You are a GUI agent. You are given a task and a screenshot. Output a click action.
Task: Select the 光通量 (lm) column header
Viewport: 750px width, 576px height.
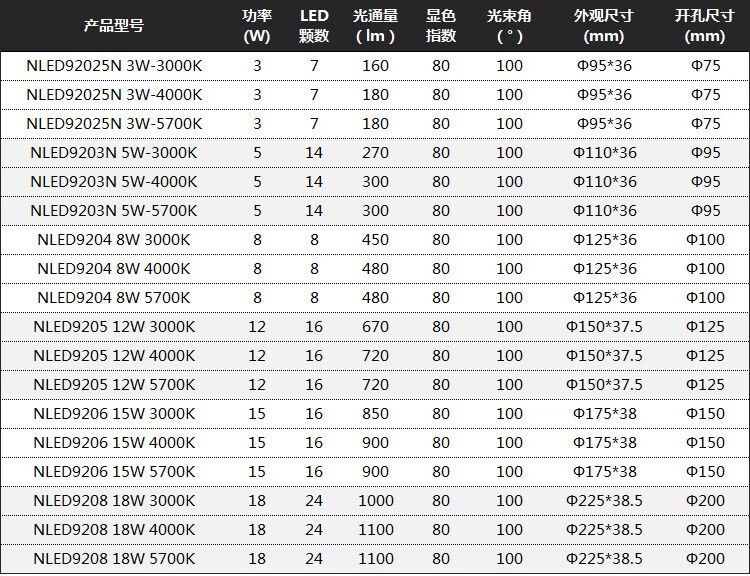(375, 26)
